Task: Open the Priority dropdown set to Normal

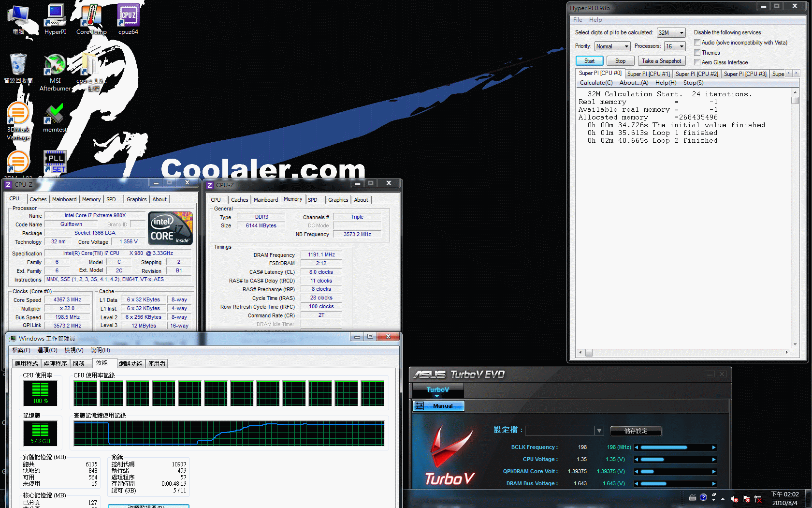Action: tap(612, 46)
